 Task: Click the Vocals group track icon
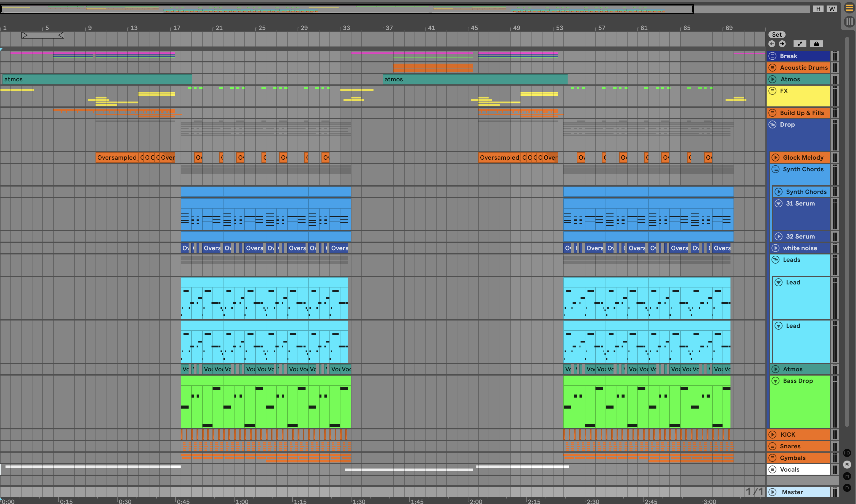772,469
